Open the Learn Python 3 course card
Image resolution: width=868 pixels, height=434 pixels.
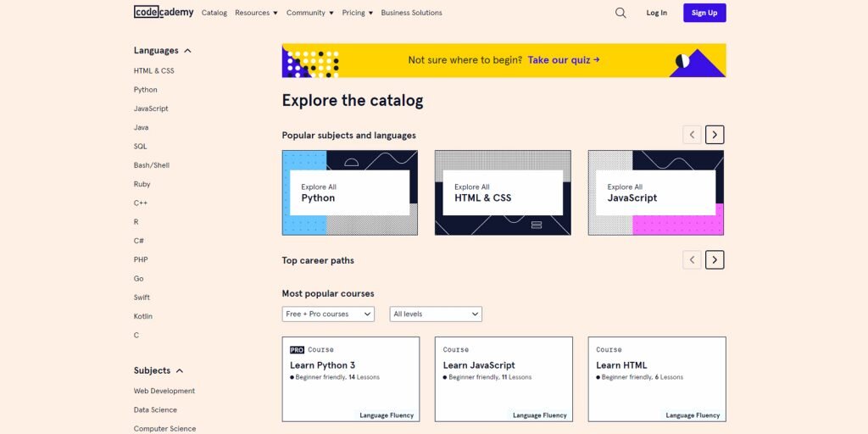pos(350,379)
